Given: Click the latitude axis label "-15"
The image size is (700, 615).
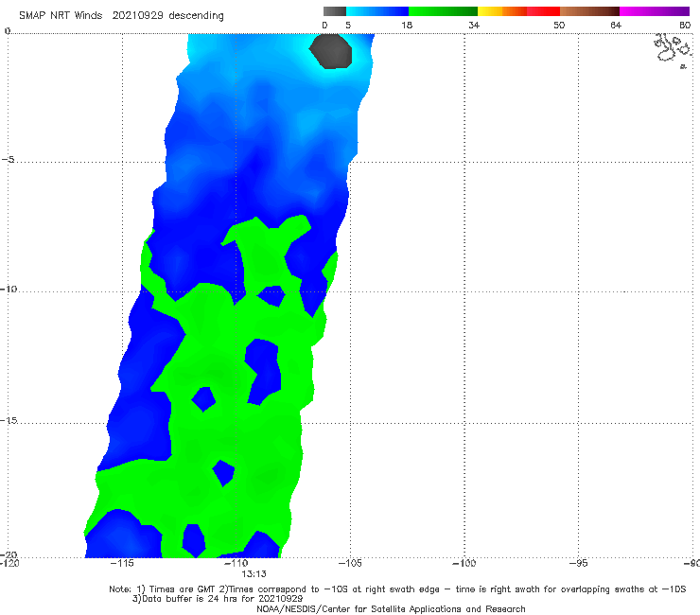Looking at the screenshot, I should 9,420.
